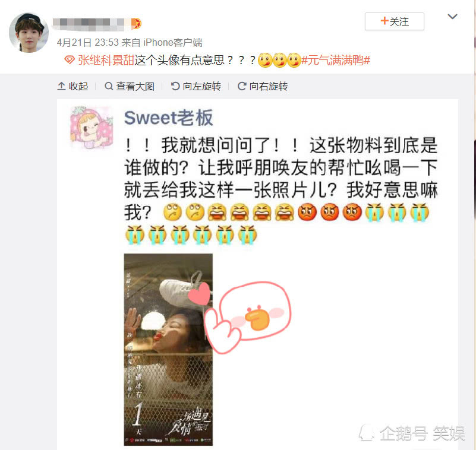476x450 pixels.
Task: Click the expanded screenshot image of the Sweet老板 post
Action: pos(257,274)
